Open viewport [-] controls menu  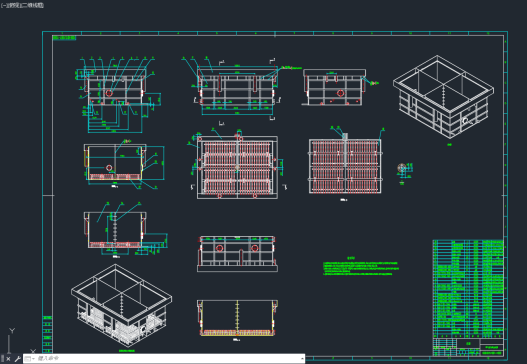(x=4, y=5)
